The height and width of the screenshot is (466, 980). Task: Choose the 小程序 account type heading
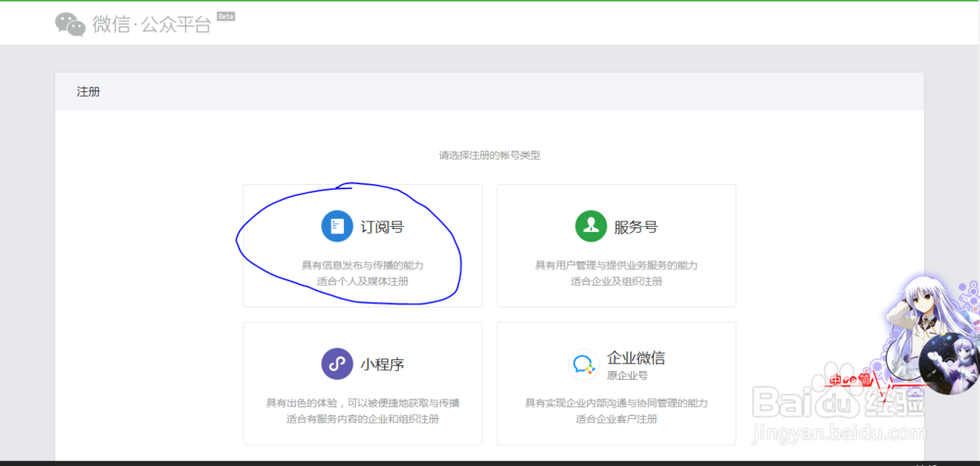pyautogui.click(x=382, y=364)
